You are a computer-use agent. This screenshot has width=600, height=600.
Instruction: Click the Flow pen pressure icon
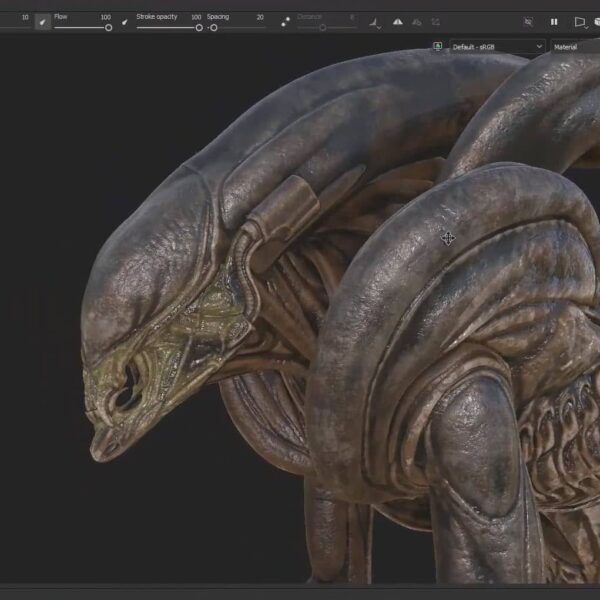42,21
